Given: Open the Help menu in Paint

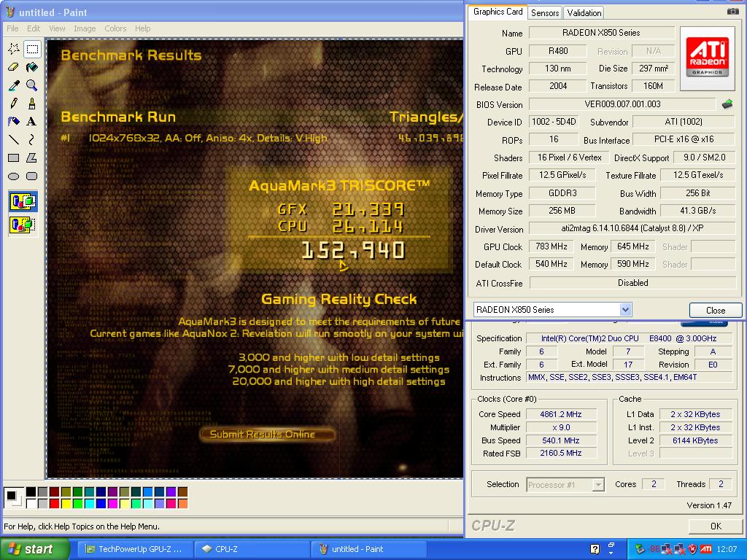Looking at the screenshot, I should 142,28.
